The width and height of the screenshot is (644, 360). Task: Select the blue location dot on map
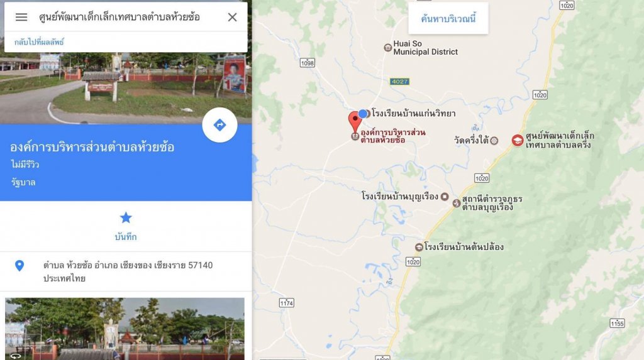[363, 114]
